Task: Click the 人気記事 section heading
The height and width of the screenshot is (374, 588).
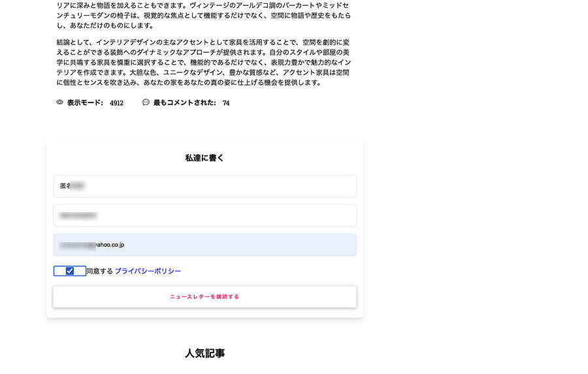Action: tap(204, 353)
